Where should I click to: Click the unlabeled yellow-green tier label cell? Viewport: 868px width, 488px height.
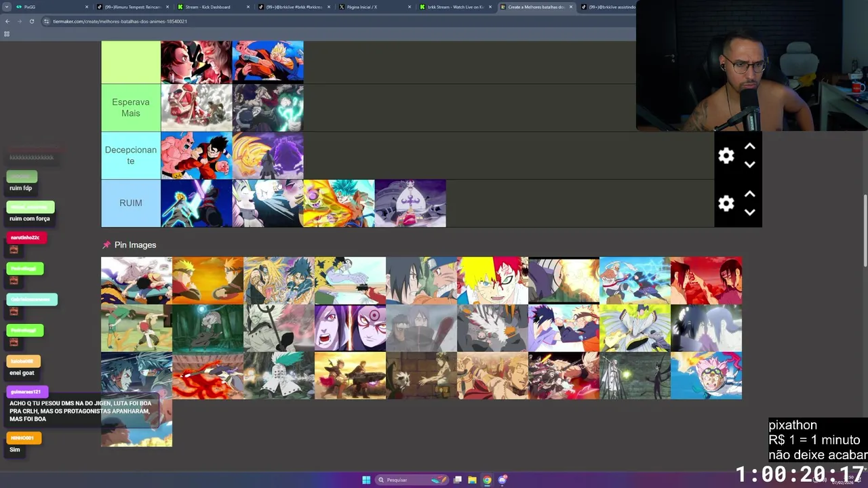pos(131,62)
